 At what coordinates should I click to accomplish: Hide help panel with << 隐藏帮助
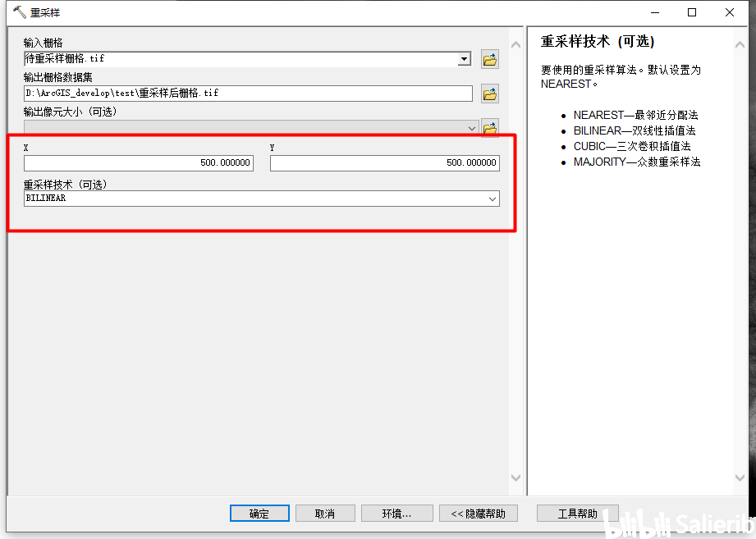[x=479, y=514]
